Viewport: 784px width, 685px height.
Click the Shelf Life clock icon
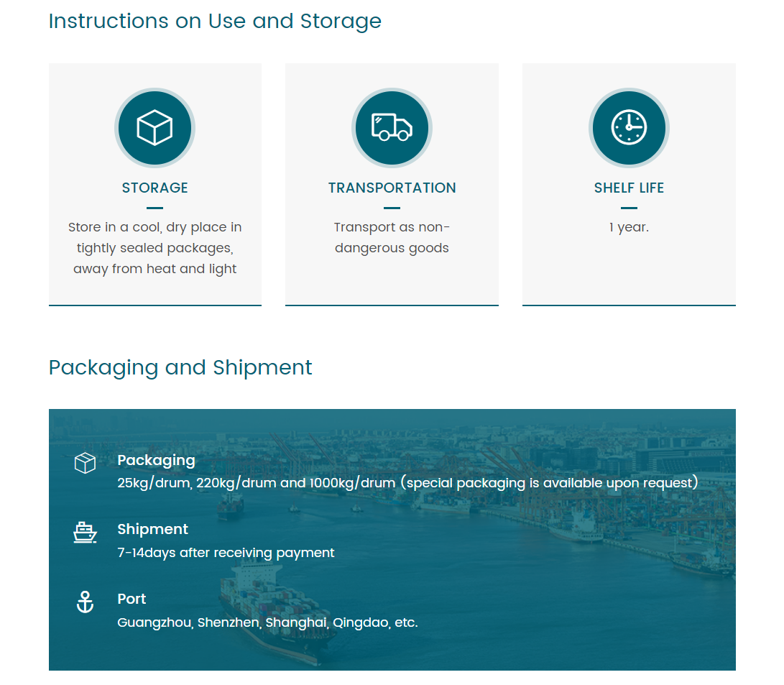click(x=629, y=128)
